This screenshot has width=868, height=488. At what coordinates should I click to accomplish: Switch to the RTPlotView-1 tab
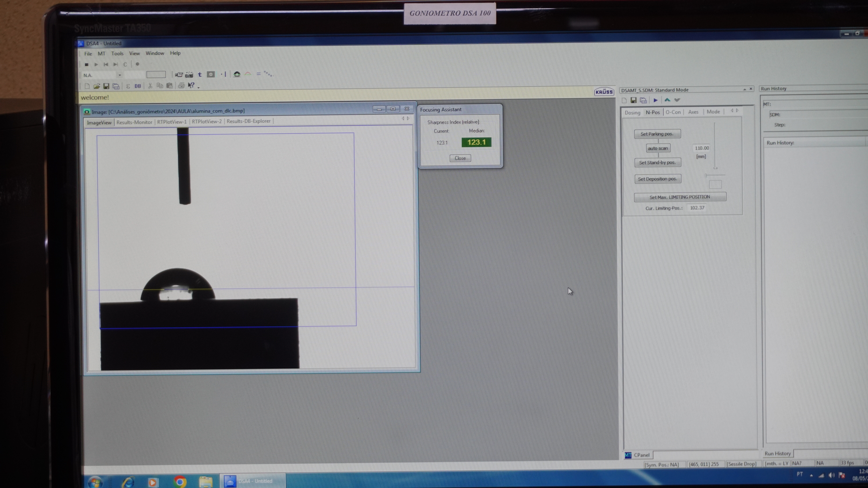coord(172,122)
